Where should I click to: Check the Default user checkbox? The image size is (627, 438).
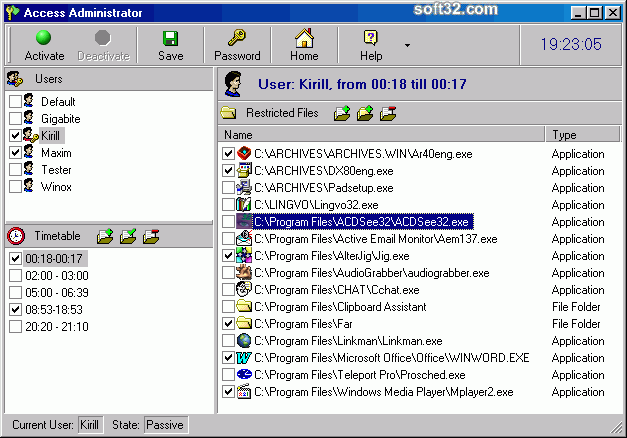tap(15, 102)
